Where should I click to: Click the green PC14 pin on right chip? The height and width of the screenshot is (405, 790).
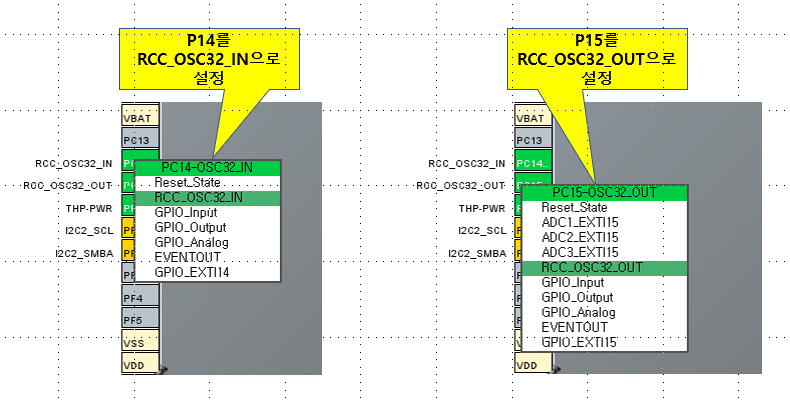[x=532, y=163]
